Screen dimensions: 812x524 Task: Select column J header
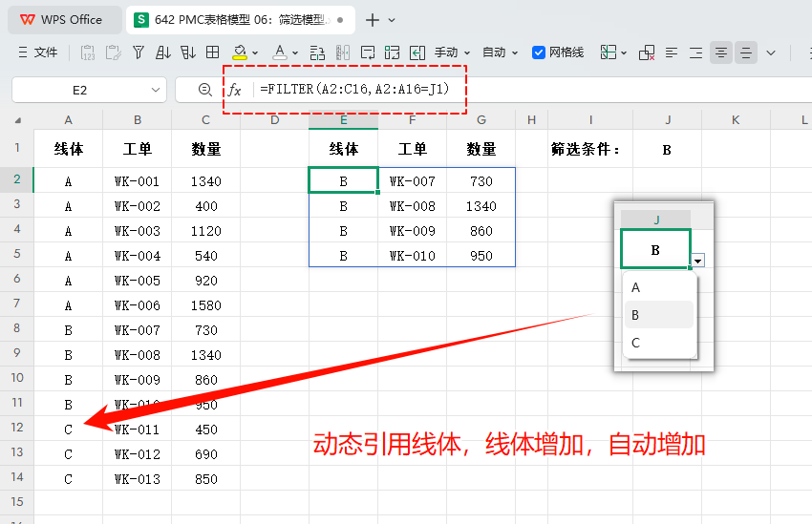[x=668, y=120]
